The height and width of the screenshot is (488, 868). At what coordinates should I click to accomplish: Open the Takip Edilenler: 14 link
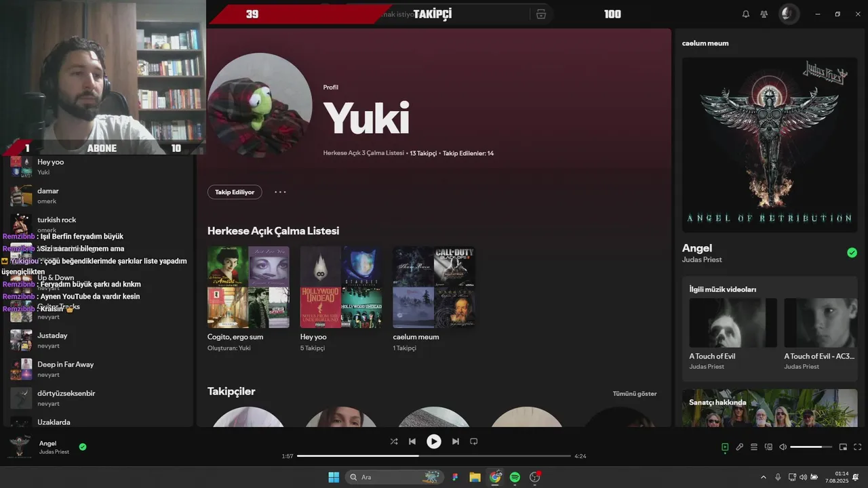click(x=468, y=153)
